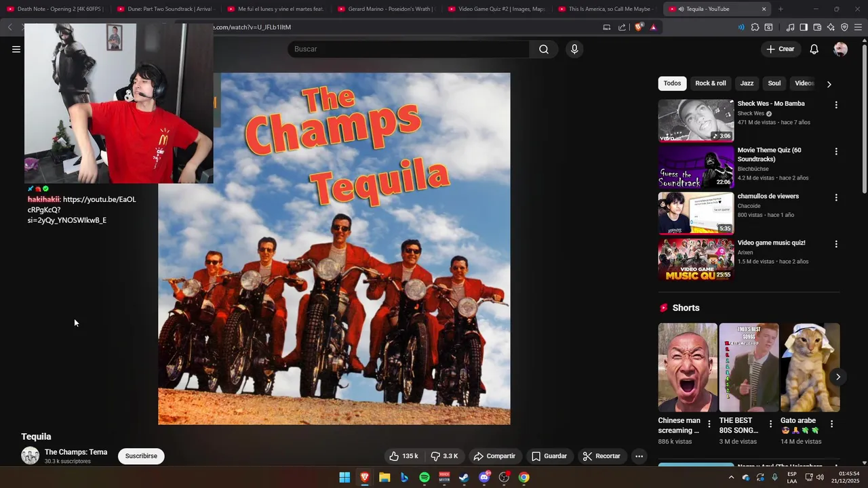868x488 pixels.
Task: Click the Compartir share button
Action: coord(494,456)
